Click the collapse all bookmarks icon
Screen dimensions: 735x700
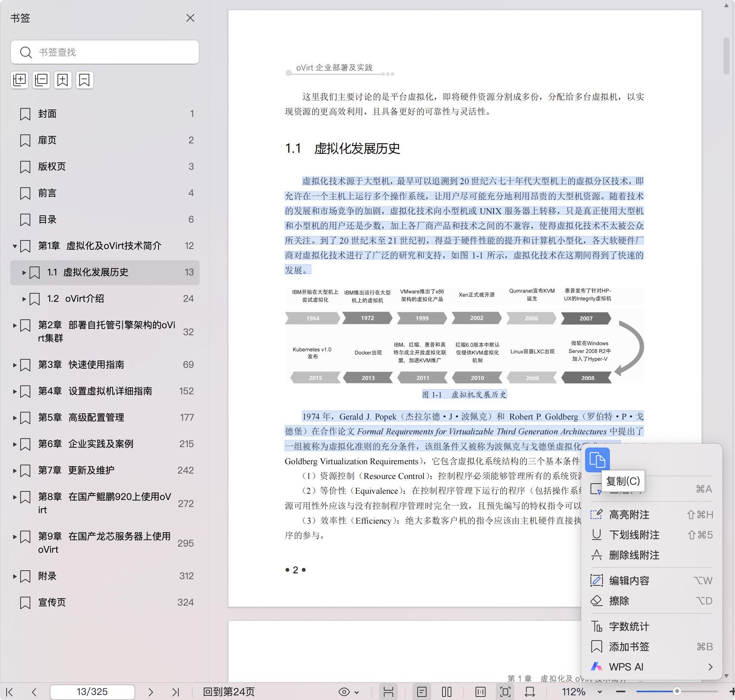pos(41,80)
